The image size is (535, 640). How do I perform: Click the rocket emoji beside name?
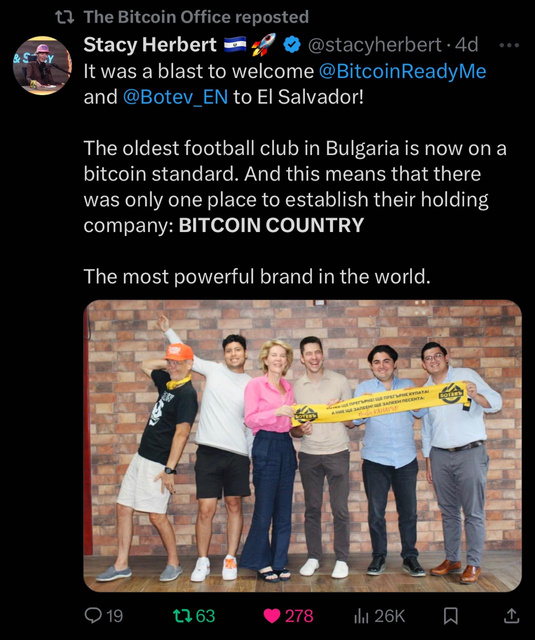pyautogui.click(x=264, y=44)
